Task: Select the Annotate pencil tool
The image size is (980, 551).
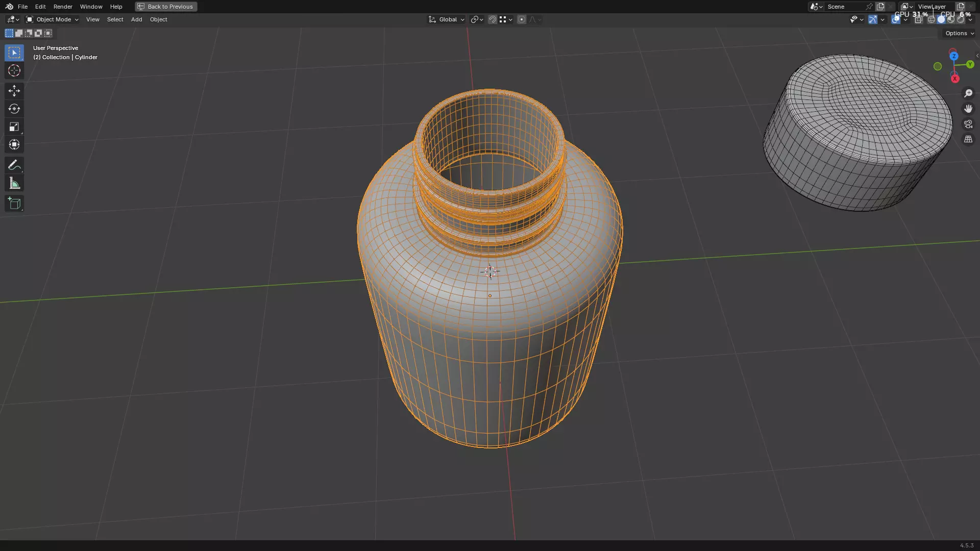Action: 14,165
